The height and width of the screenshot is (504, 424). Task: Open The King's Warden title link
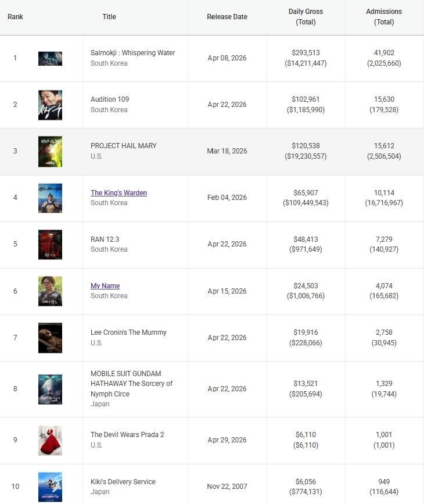(x=118, y=193)
